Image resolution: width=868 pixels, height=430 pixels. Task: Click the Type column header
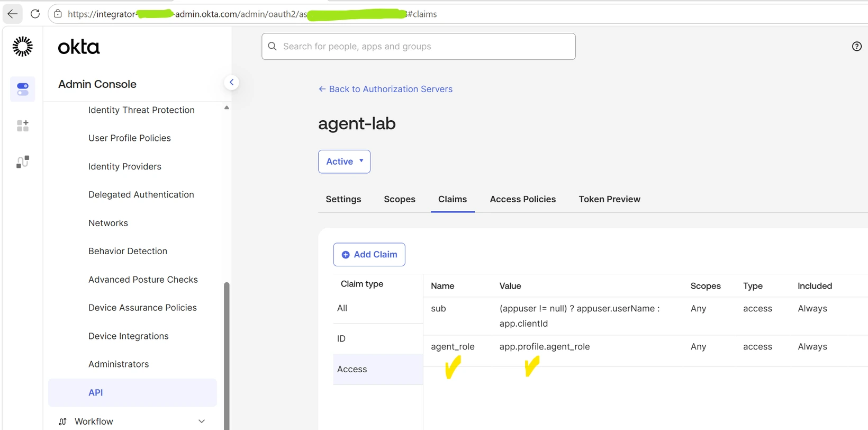point(753,286)
